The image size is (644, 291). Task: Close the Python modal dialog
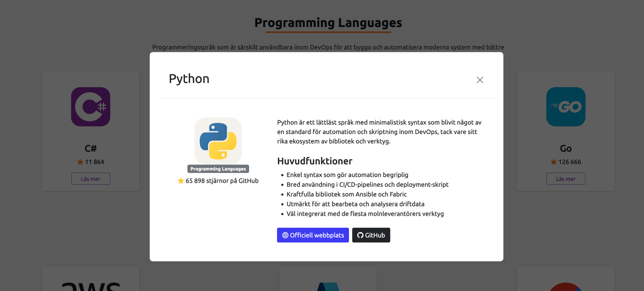[x=480, y=80]
